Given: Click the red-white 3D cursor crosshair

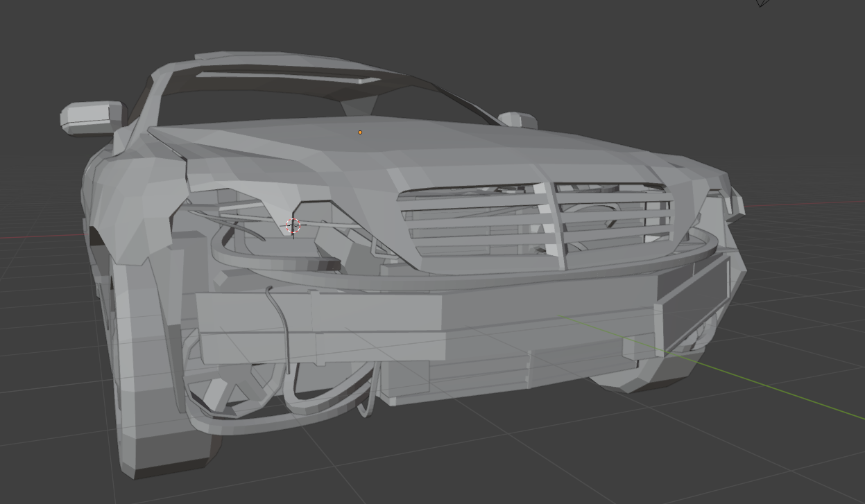Looking at the screenshot, I should [293, 225].
